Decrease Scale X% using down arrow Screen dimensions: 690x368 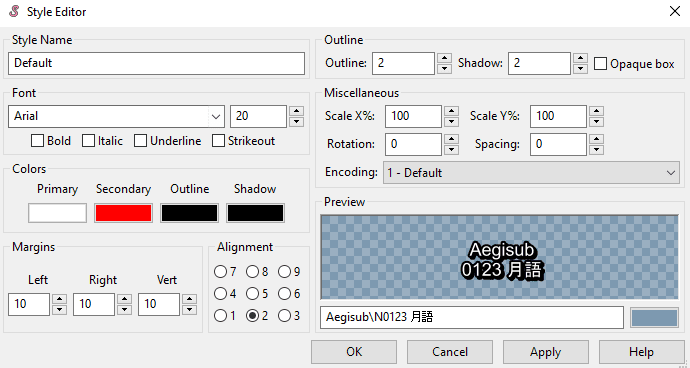coord(451,121)
